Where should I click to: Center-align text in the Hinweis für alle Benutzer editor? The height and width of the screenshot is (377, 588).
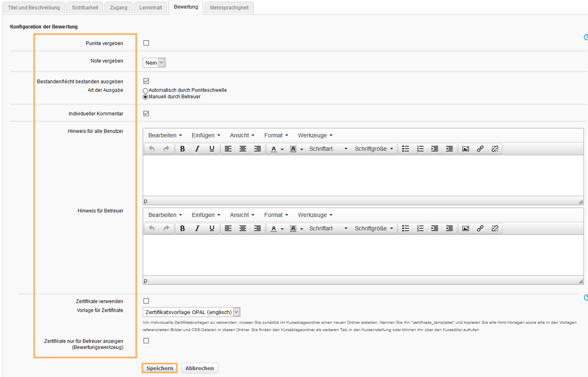click(243, 149)
